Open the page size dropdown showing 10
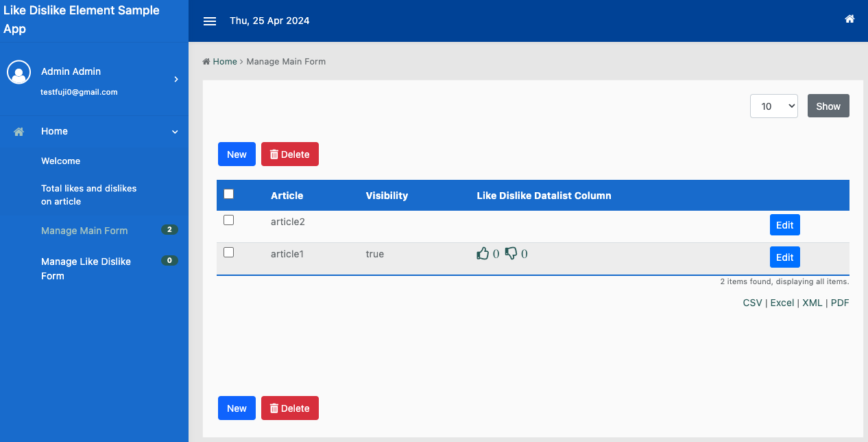868x442 pixels. 773,106
